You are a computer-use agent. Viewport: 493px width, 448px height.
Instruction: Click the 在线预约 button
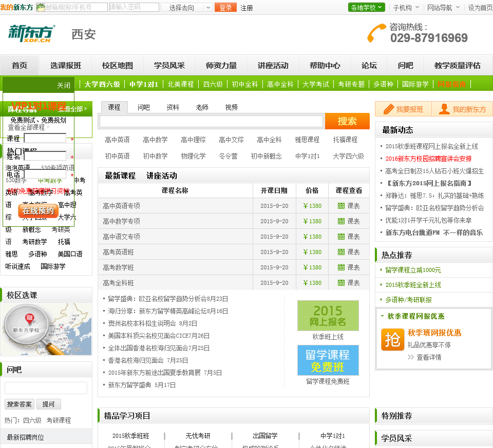click(x=38, y=210)
